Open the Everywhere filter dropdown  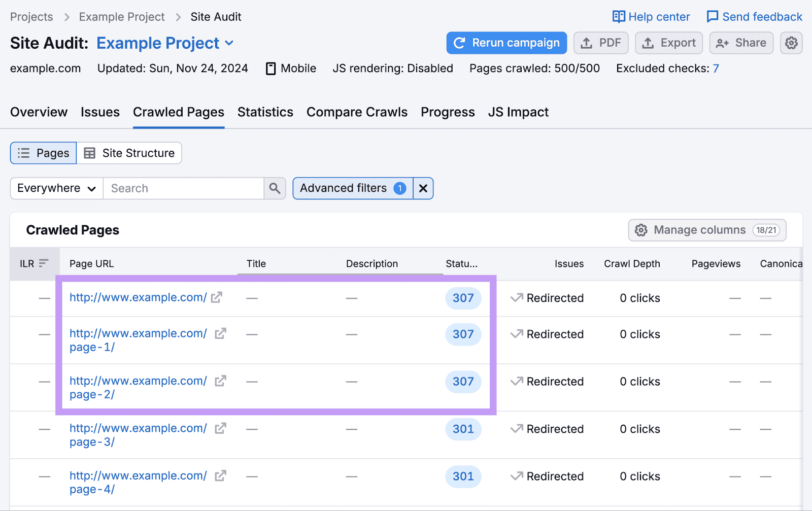[56, 188]
